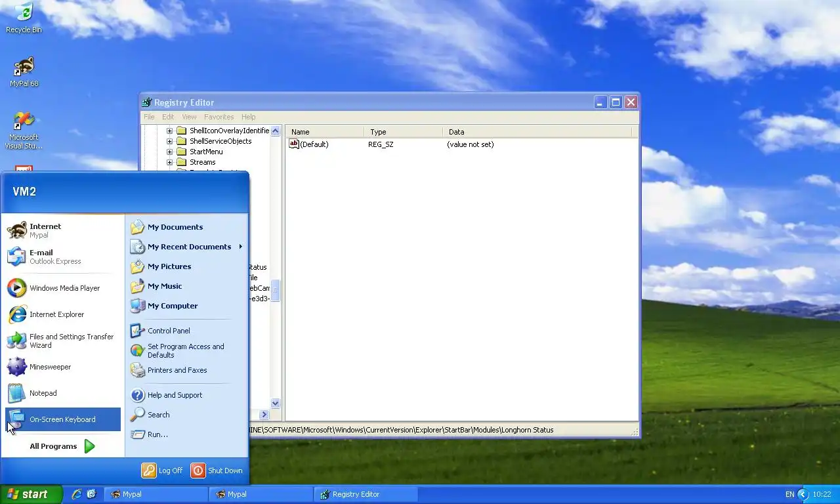Launch Minesweeper game
Image resolution: width=840 pixels, height=504 pixels.
tap(63, 367)
